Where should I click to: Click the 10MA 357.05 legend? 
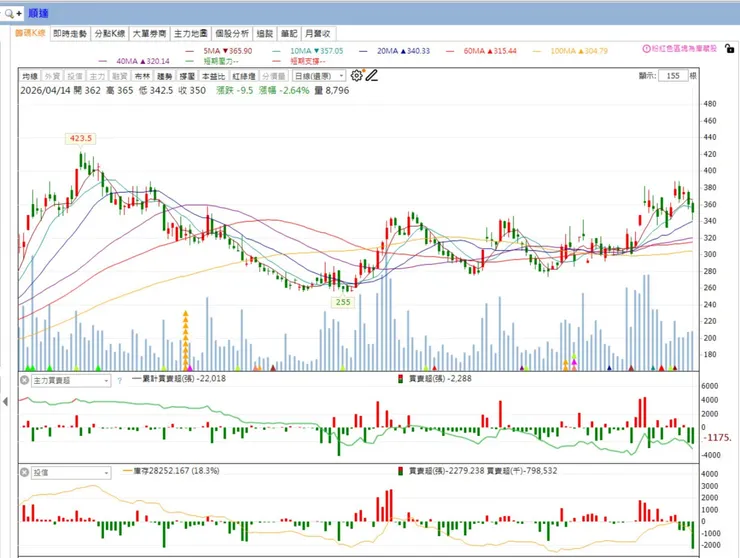click(308, 51)
